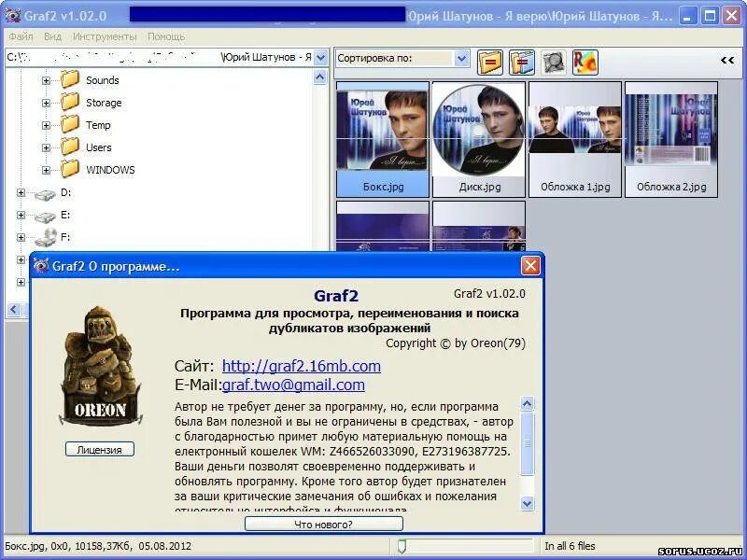Open the graf2.16mb.com site link
The height and width of the screenshot is (560, 747).
point(301,366)
